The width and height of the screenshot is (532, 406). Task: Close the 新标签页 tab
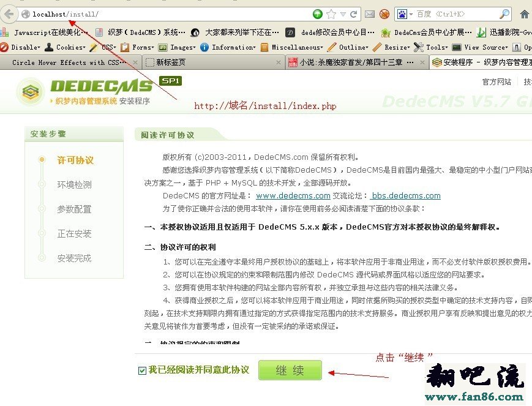click(x=278, y=62)
